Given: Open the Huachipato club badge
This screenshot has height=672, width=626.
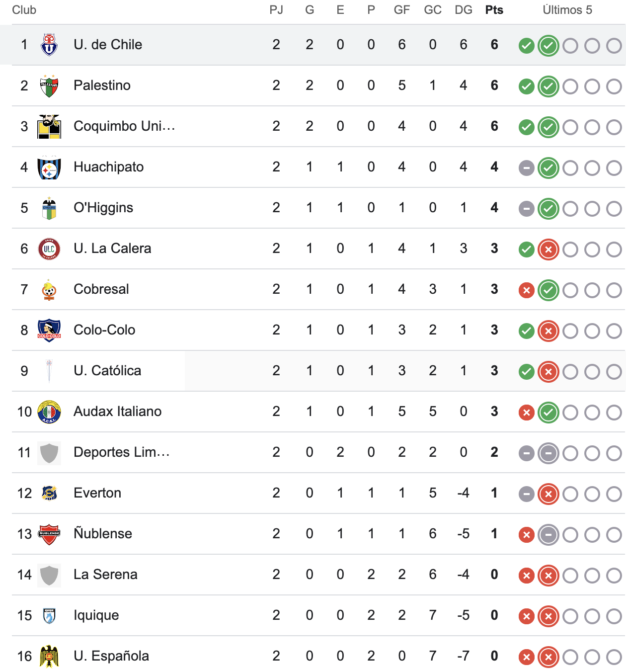Looking at the screenshot, I should click(48, 167).
